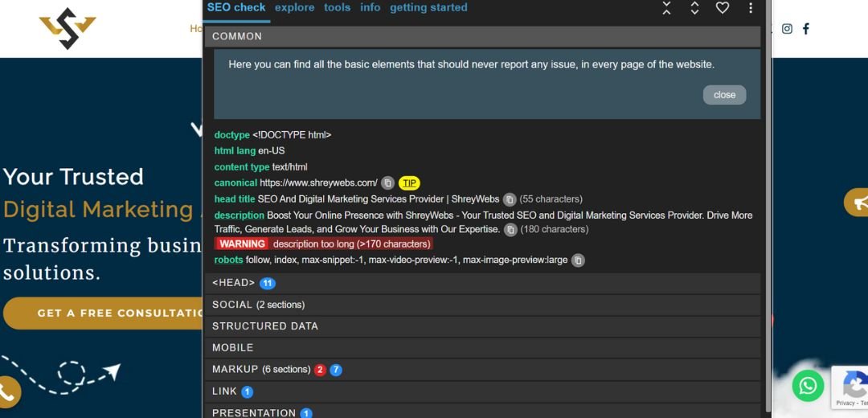Image resolution: width=868 pixels, height=418 pixels.
Task: Click the content type text/html value
Action: click(289, 166)
